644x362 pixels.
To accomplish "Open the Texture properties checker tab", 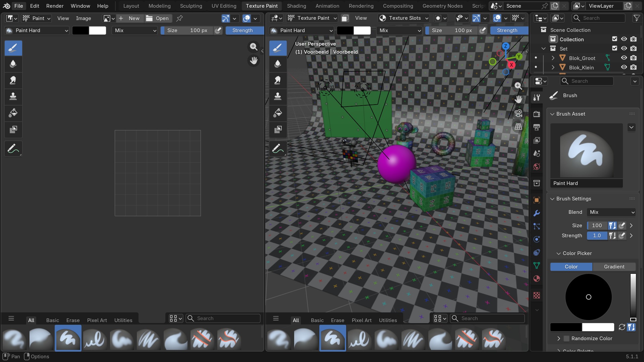I will (x=537, y=295).
